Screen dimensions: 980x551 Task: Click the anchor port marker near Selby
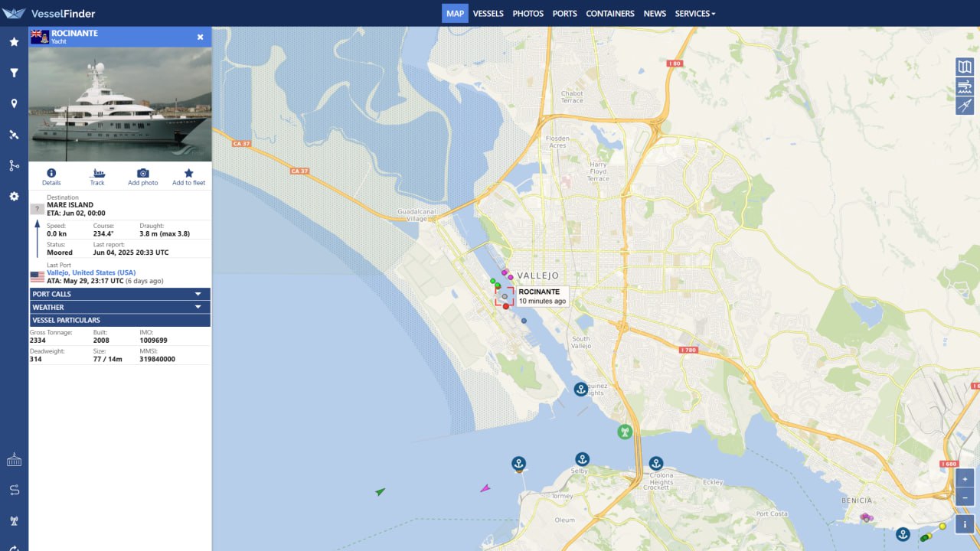(x=582, y=459)
